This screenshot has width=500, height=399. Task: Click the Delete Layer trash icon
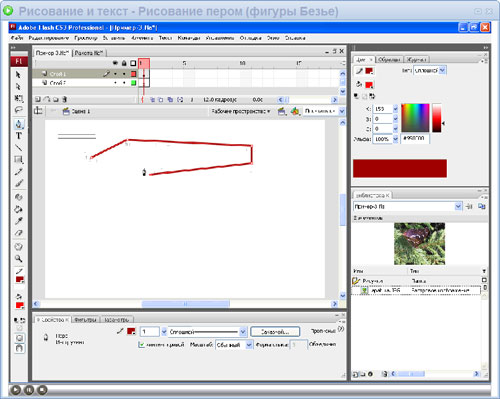(65, 99)
